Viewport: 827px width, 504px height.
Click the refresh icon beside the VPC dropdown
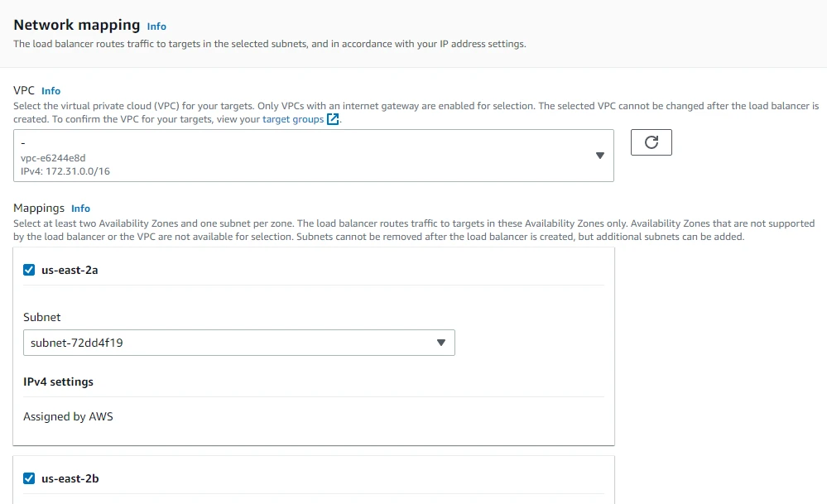pyautogui.click(x=651, y=142)
